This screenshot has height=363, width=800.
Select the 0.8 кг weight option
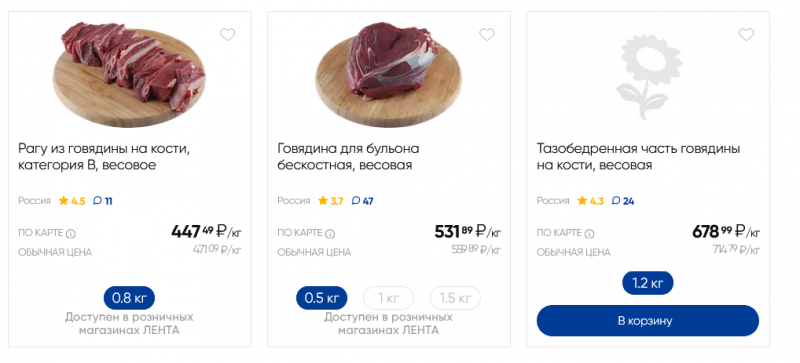(129, 298)
